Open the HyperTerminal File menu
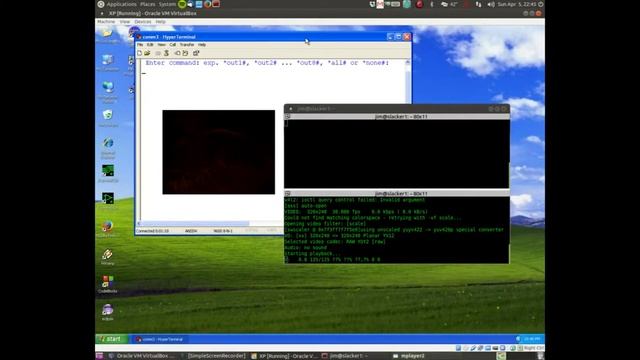This screenshot has width=640, height=360. click(140, 44)
